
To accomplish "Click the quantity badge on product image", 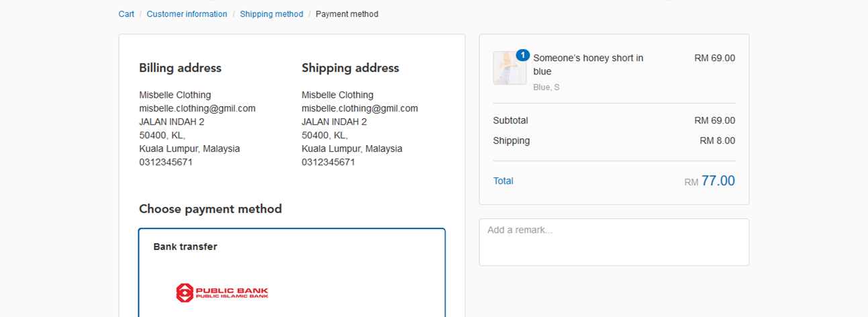I will click(x=523, y=55).
